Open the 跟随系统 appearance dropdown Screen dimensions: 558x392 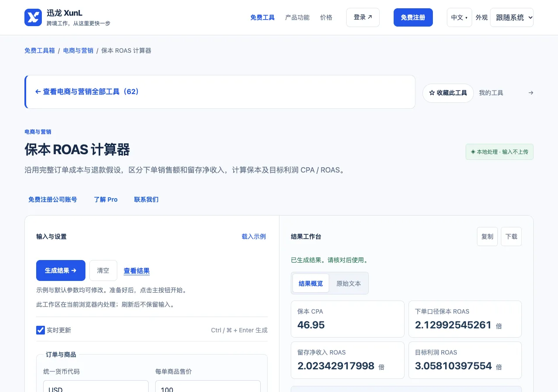coord(512,17)
